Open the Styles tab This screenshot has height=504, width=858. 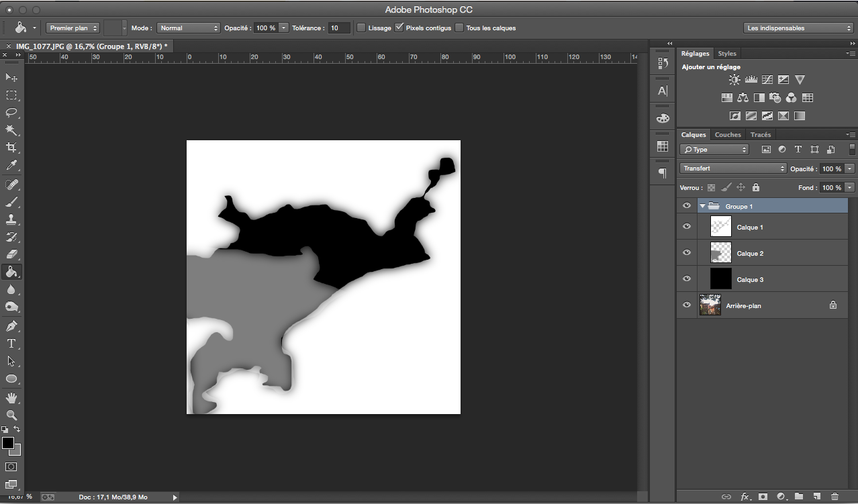coord(726,54)
